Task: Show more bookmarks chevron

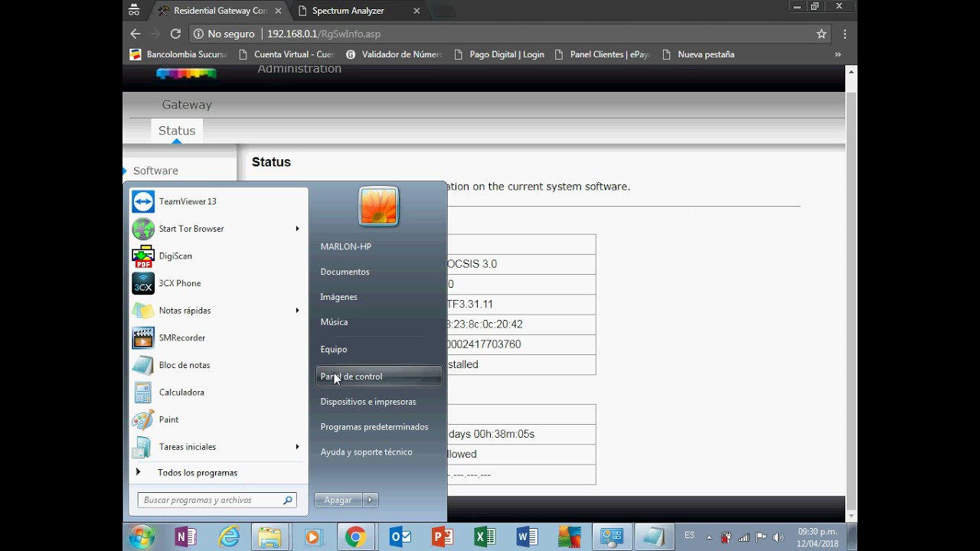Action: pyautogui.click(x=838, y=54)
